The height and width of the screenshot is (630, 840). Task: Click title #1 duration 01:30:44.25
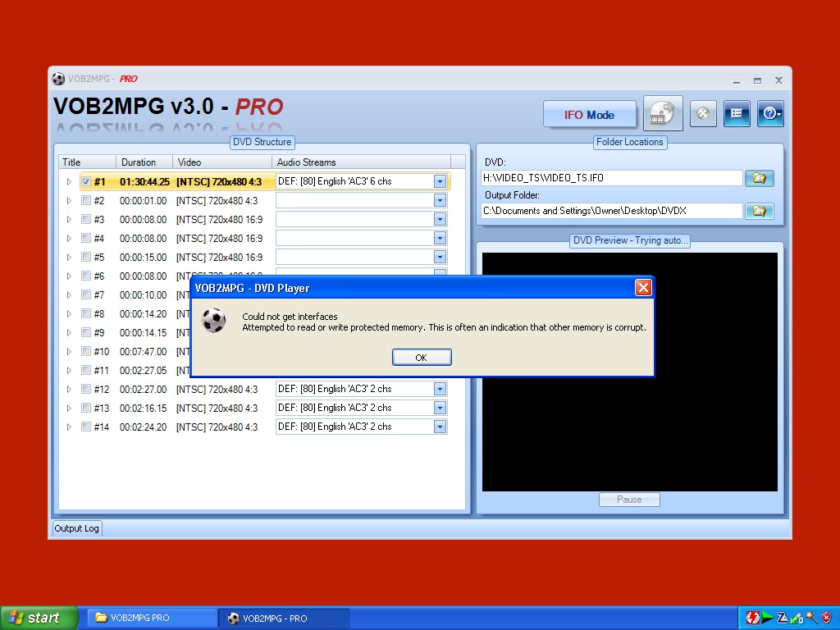click(144, 182)
